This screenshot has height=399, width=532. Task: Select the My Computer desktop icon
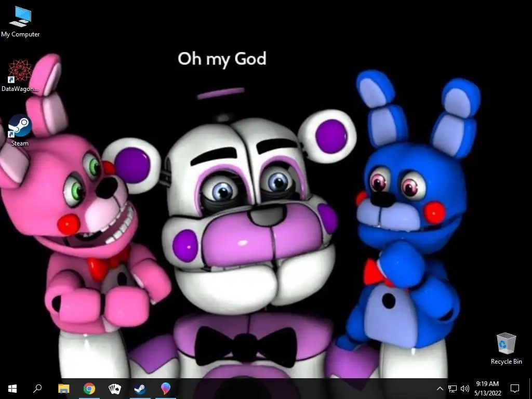20,21
